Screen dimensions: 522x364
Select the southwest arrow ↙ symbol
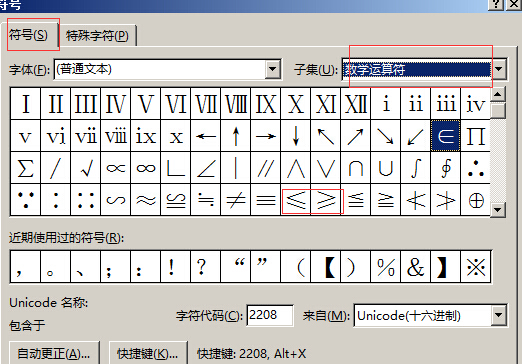point(416,136)
